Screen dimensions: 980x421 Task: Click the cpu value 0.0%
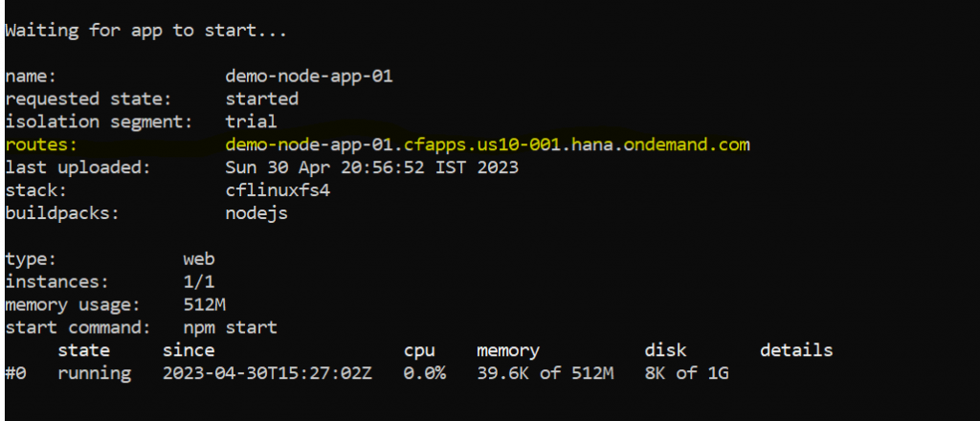pyautogui.click(x=425, y=373)
